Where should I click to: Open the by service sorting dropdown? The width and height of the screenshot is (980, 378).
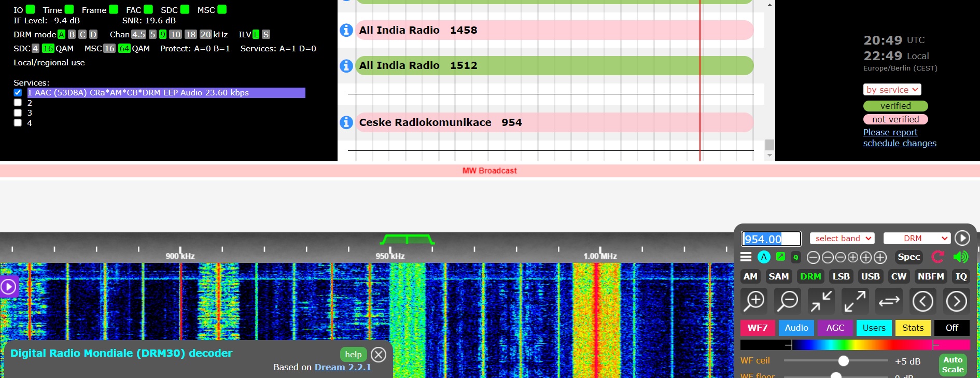tap(892, 90)
